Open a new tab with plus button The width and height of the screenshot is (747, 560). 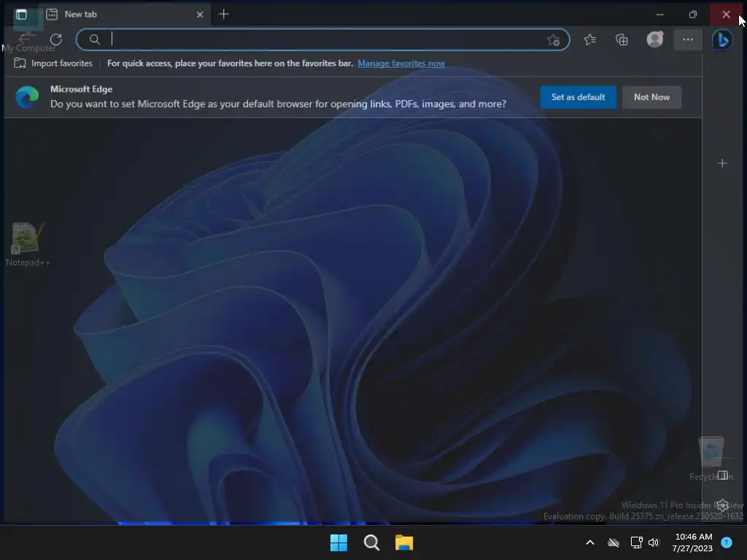pos(224,15)
